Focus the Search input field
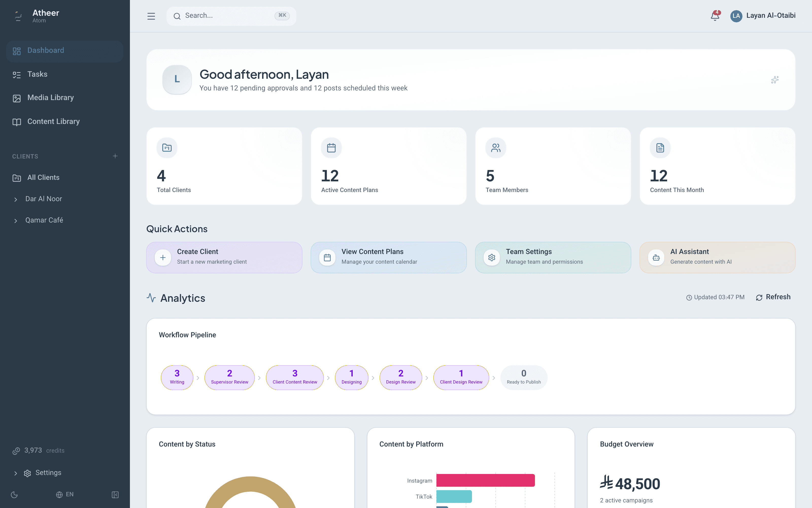812x508 pixels. click(x=231, y=16)
